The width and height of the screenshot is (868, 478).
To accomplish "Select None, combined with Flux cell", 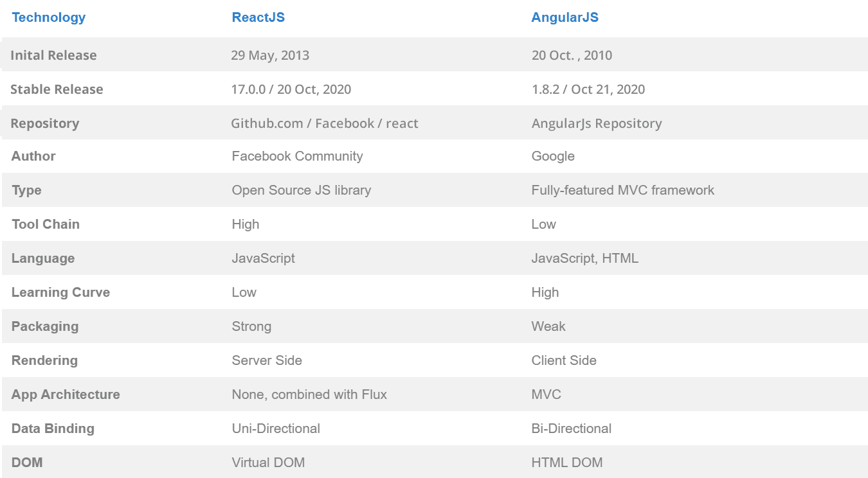I will point(309,394).
